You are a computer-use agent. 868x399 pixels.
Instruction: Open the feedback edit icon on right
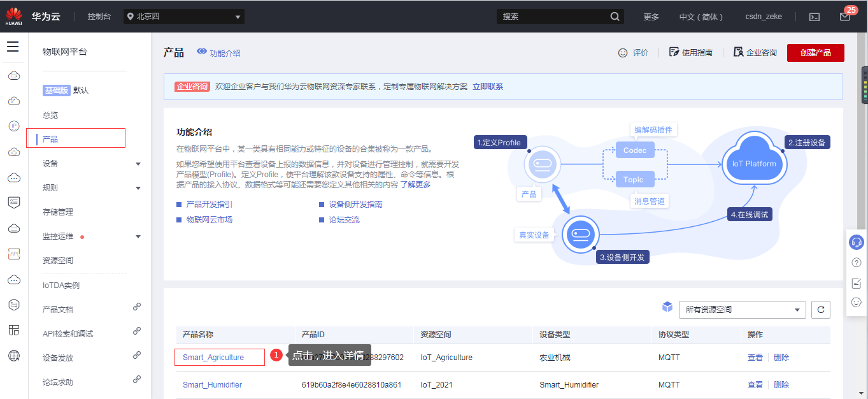[x=857, y=283]
